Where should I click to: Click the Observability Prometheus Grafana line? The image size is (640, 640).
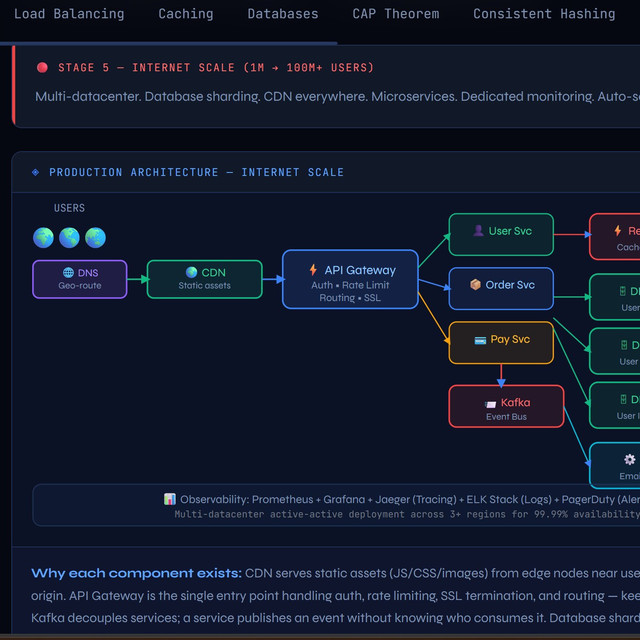pos(409,500)
